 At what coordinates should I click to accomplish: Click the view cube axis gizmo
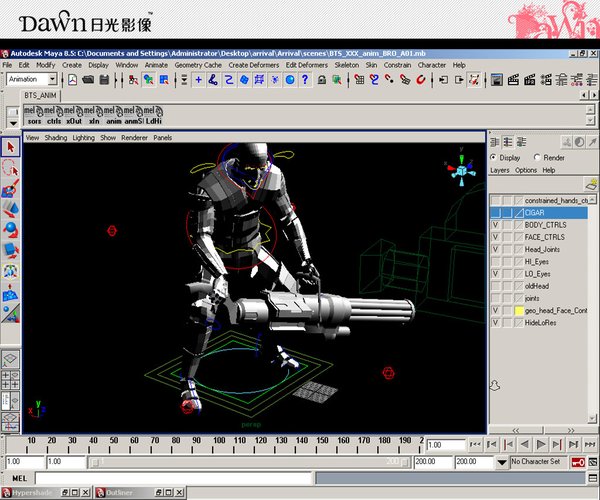tap(461, 171)
